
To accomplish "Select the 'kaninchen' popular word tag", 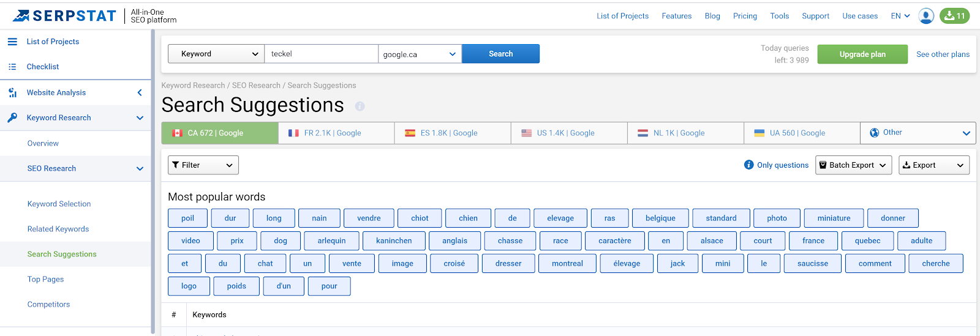I will pos(394,241).
